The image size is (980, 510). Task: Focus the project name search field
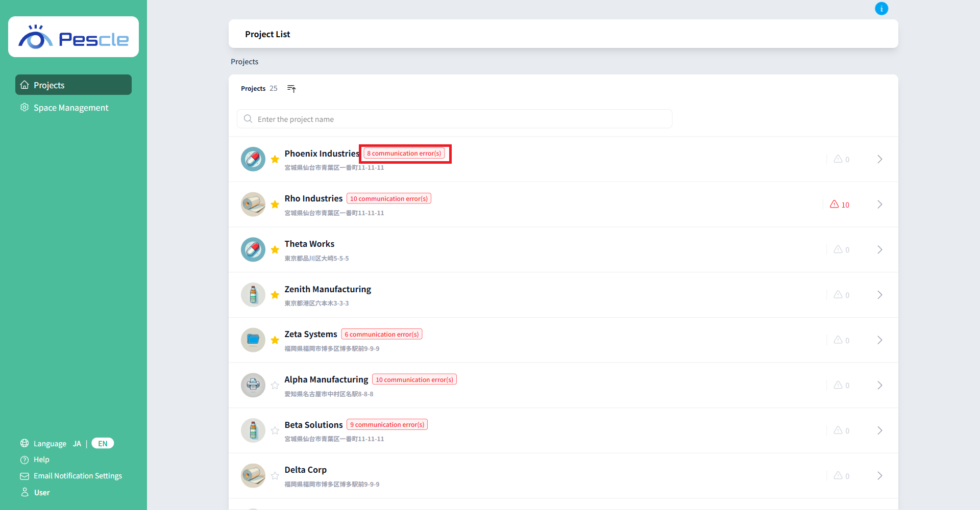click(x=454, y=119)
